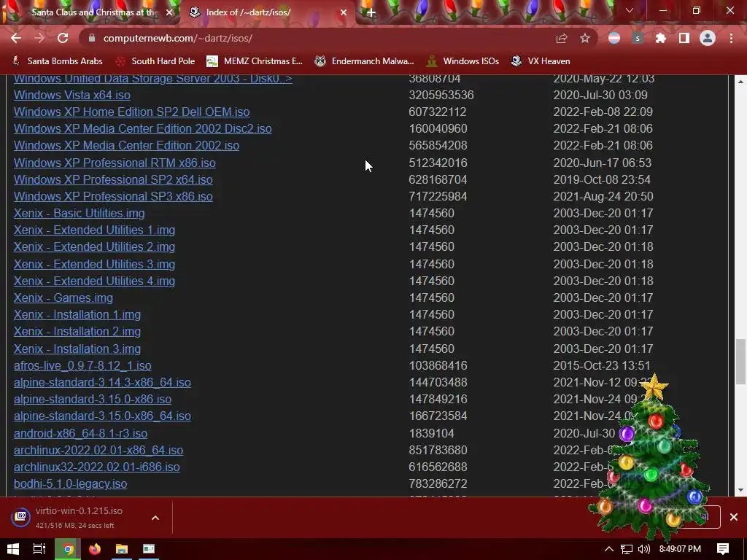This screenshot has height=560, width=747.
Task: Close the Index of /~dartz/isos/ tab
Action: pyautogui.click(x=344, y=12)
